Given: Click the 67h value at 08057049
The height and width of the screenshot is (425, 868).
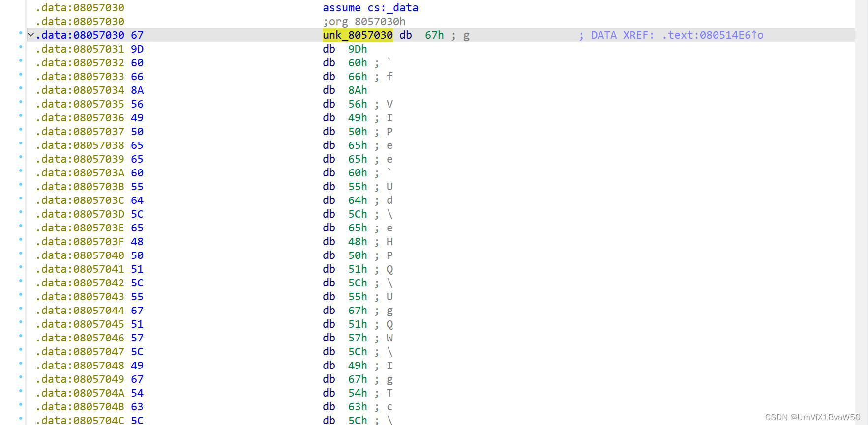Looking at the screenshot, I should click(358, 379).
